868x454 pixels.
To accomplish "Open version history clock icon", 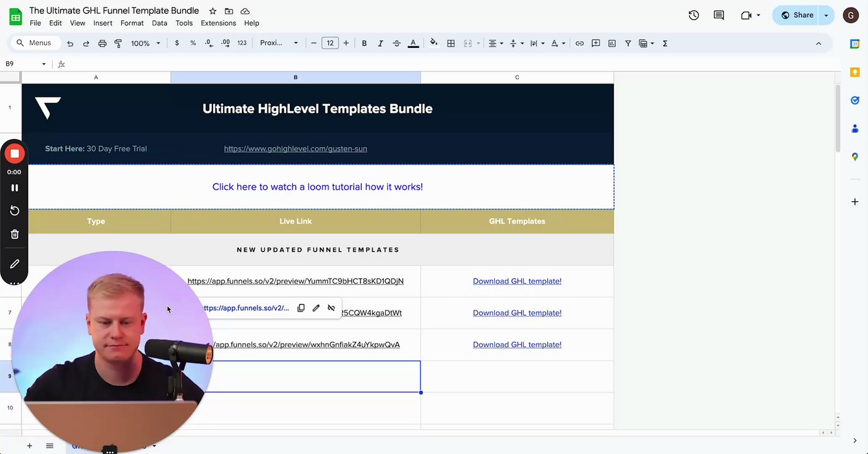I will tap(694, 15).
